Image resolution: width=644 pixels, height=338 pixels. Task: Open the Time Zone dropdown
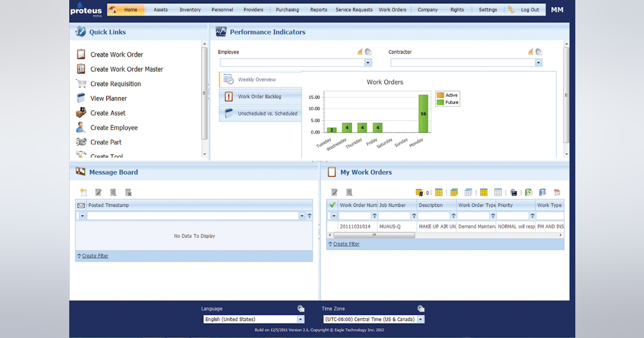tap(420, 319)
